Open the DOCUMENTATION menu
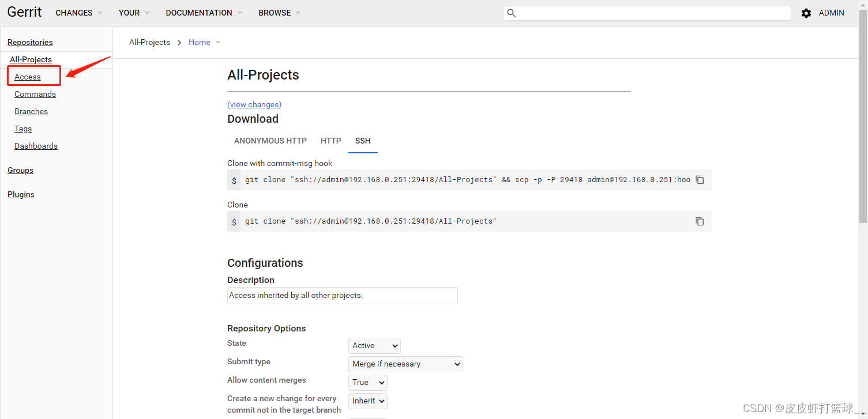Viewport: 868px width, 419px height. pos(204,13)
